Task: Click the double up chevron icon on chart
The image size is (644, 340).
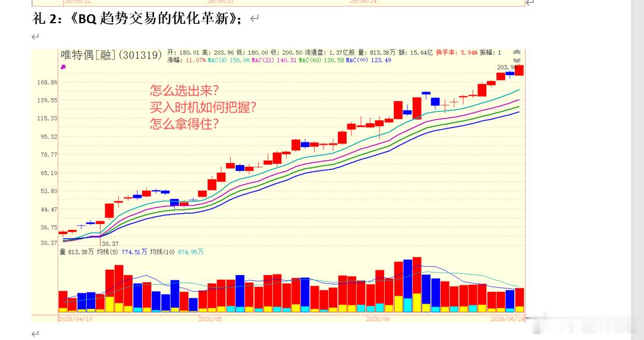Action: [x=517, y=52]
